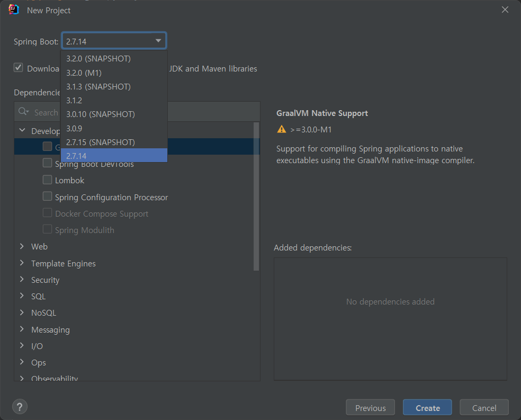Select highlighted version 2.7.14 in list
Viewport: 521px width, 420px height.
coord(114,156)
